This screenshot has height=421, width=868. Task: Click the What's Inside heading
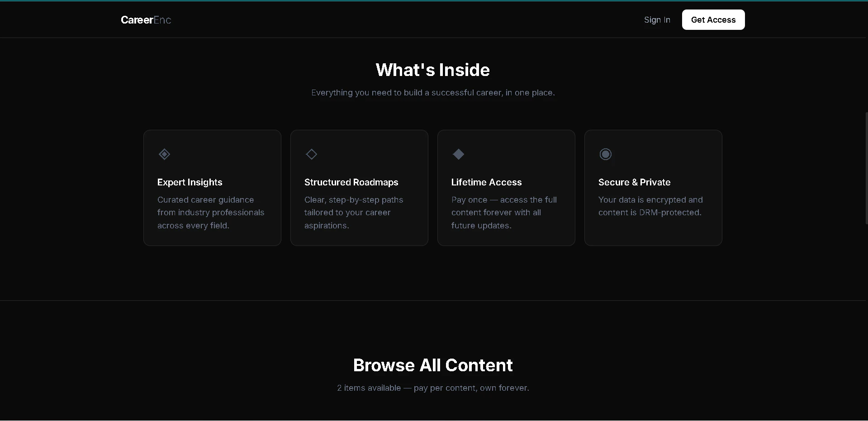click(x=433, y=70)
